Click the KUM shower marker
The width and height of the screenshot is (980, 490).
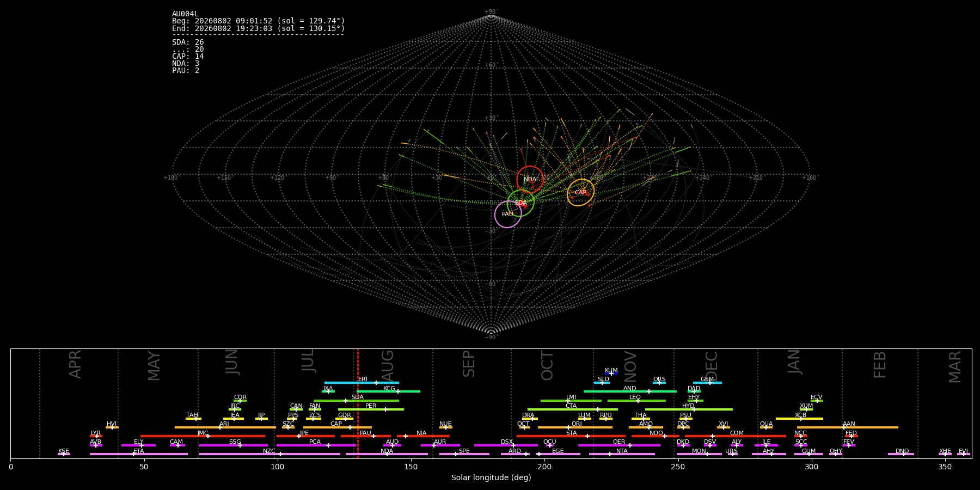point(611,373)
